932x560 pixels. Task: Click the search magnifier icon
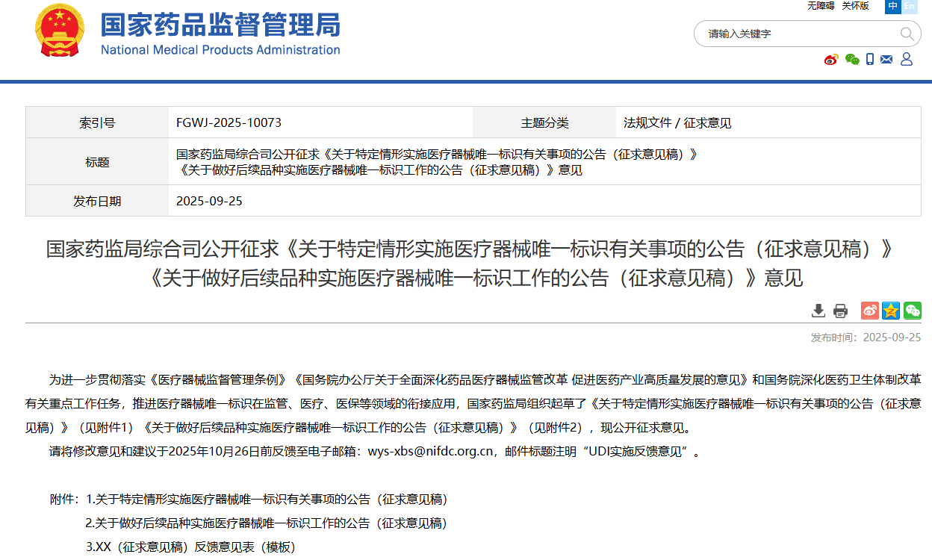coord(907,34)
